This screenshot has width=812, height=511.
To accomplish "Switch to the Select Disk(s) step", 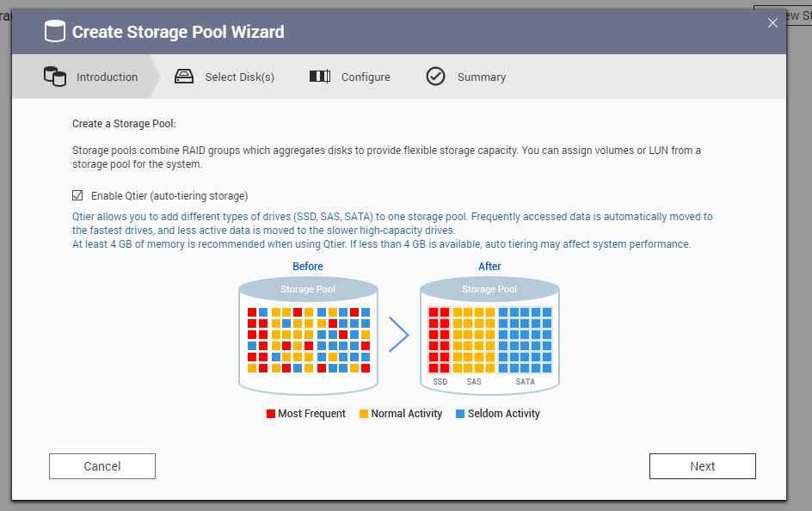I will click(239, 77).
